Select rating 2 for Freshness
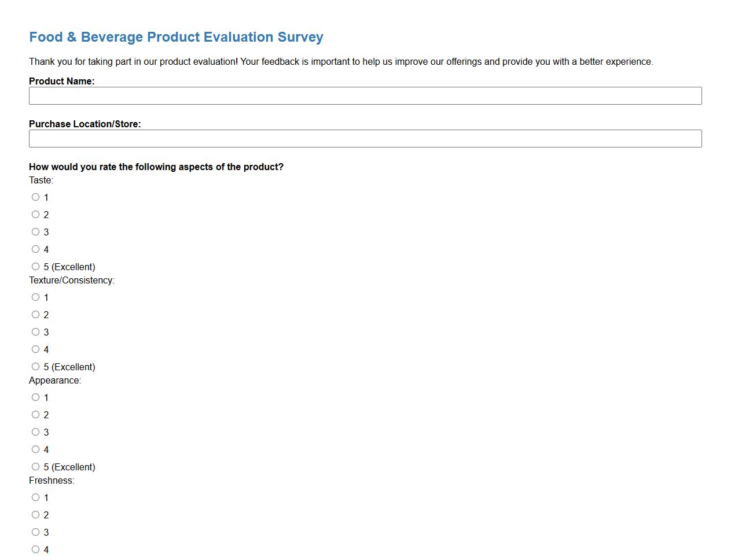Viewport: 731px width, 560px height. click(x=35, y=514)
